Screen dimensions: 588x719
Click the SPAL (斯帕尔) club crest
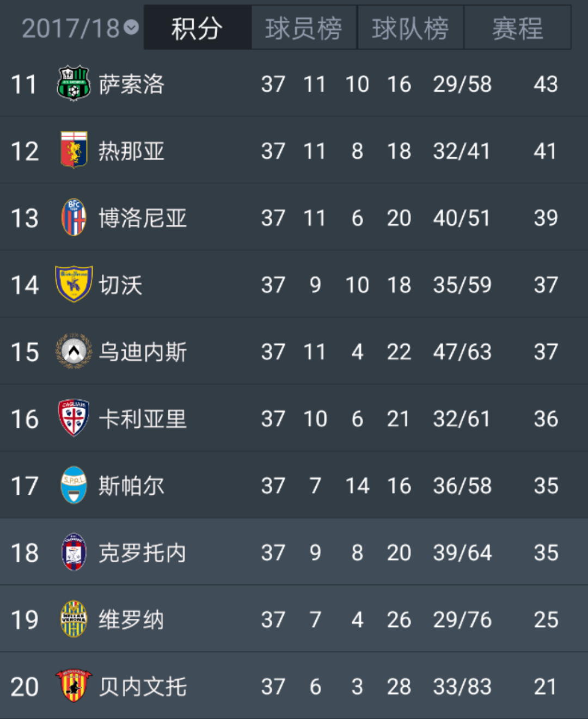point(73,485)
